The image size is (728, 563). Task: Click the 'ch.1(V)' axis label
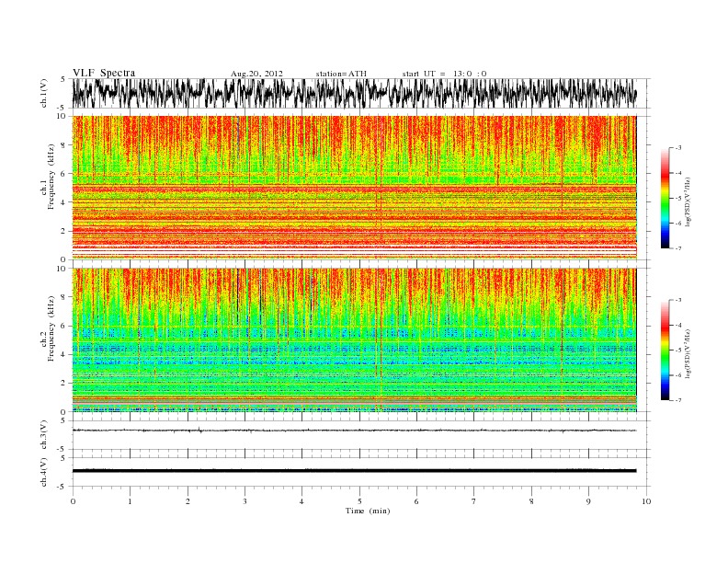[44, 93]
